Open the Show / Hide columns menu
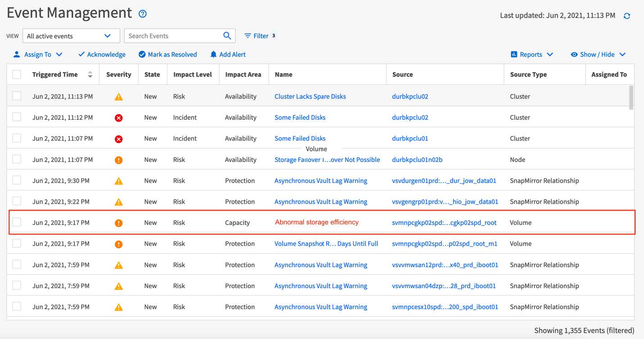644x339 pixels. point(598,55)
